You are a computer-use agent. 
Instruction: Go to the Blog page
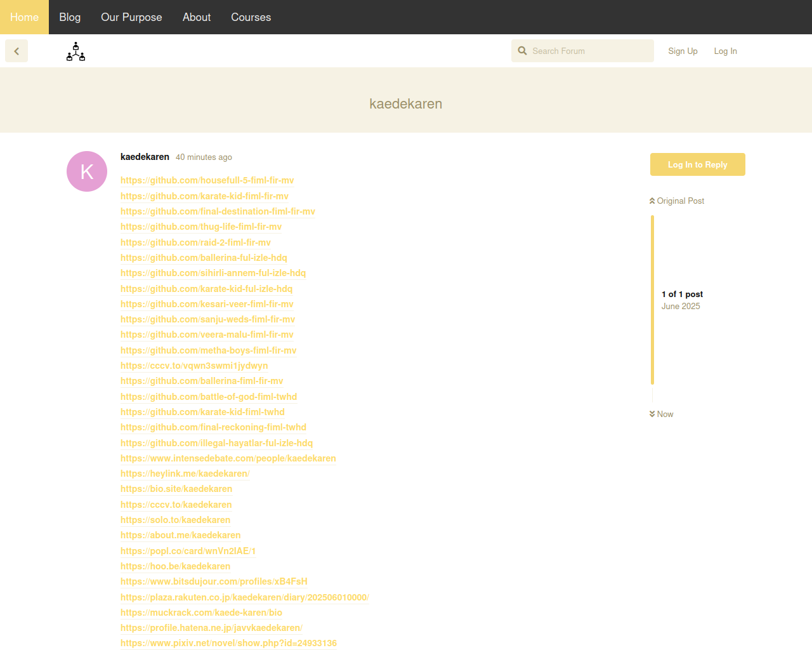point(70,17)
